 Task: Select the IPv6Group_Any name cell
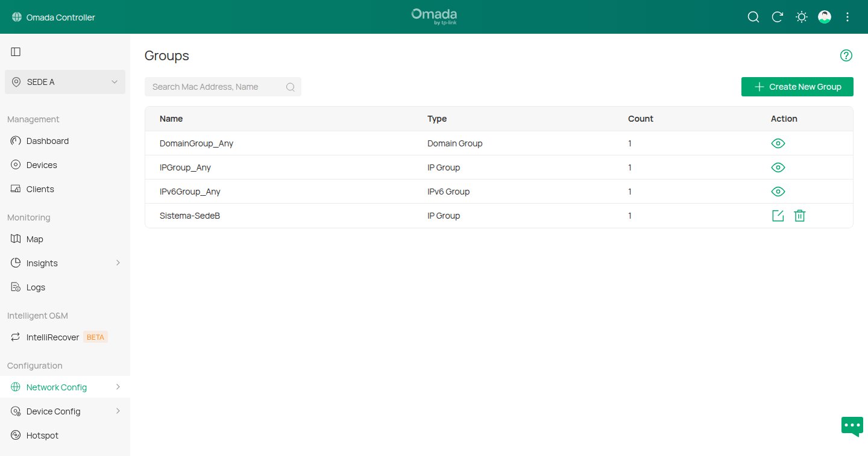190,192
